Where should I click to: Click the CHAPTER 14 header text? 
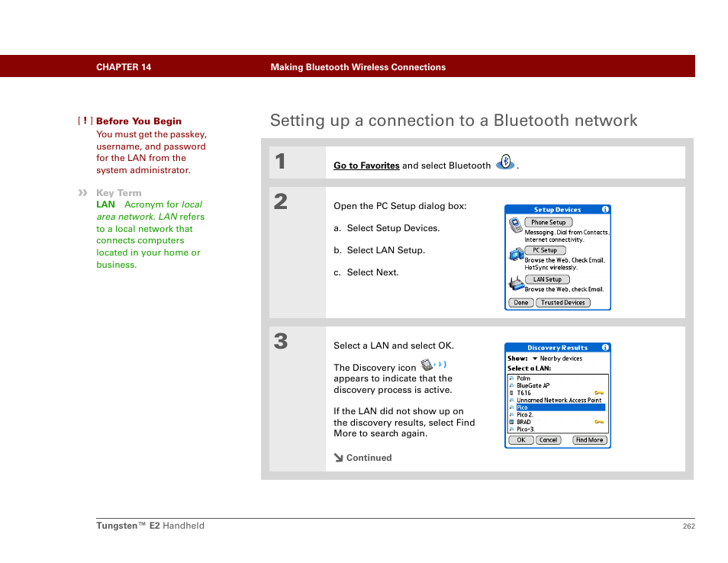(x=124, y=67)
